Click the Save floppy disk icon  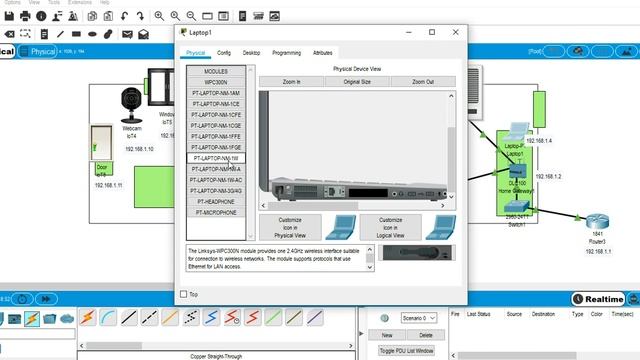[9, 16]
